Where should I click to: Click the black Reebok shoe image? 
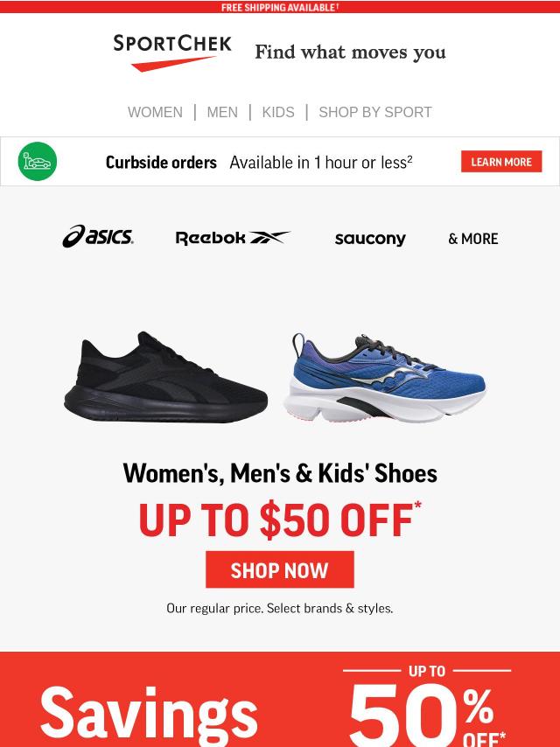(166, 377)
